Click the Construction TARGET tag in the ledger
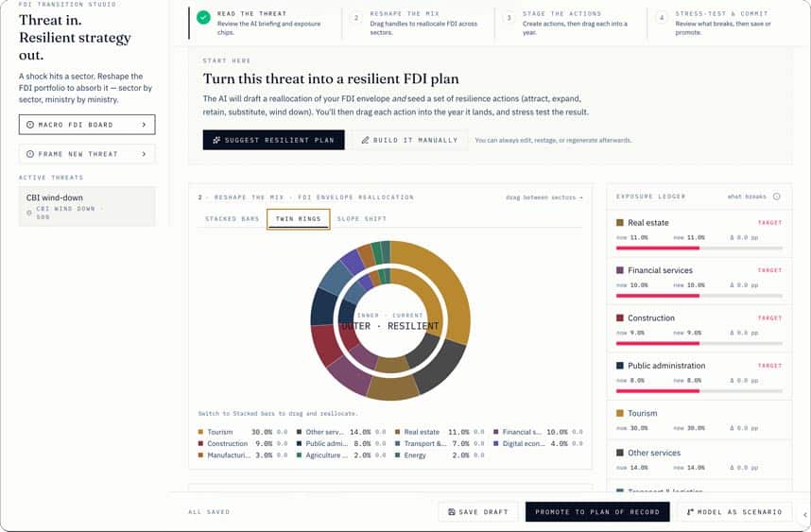Image resolution: width=811 pixels, height=532 pixels. click(769, 317)
